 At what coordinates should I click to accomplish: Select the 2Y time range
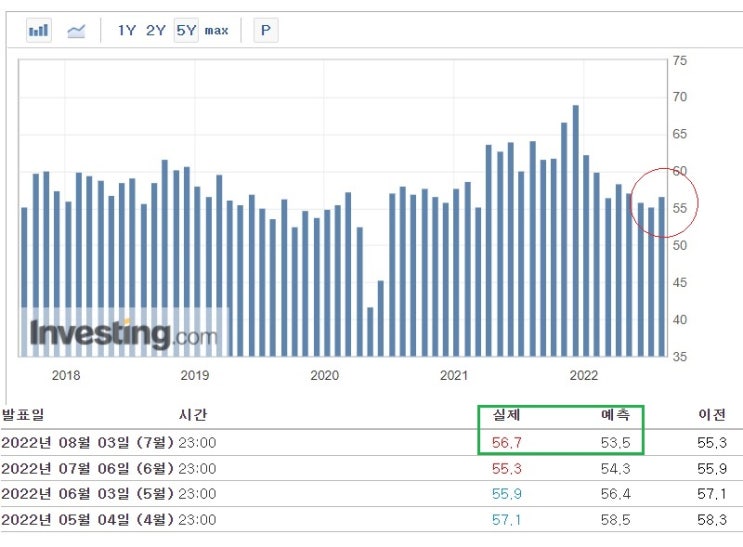click(x=156, y=31)
